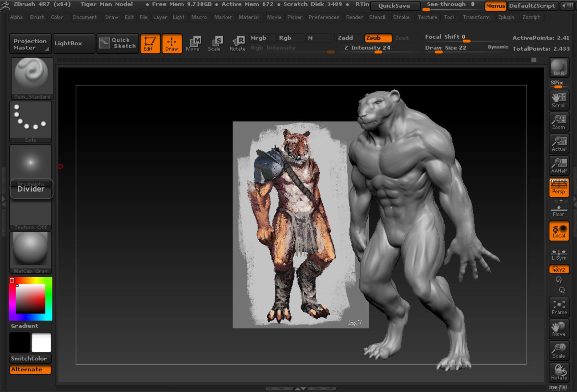
Task: Switch to Move transform mode
Action: 193,44
